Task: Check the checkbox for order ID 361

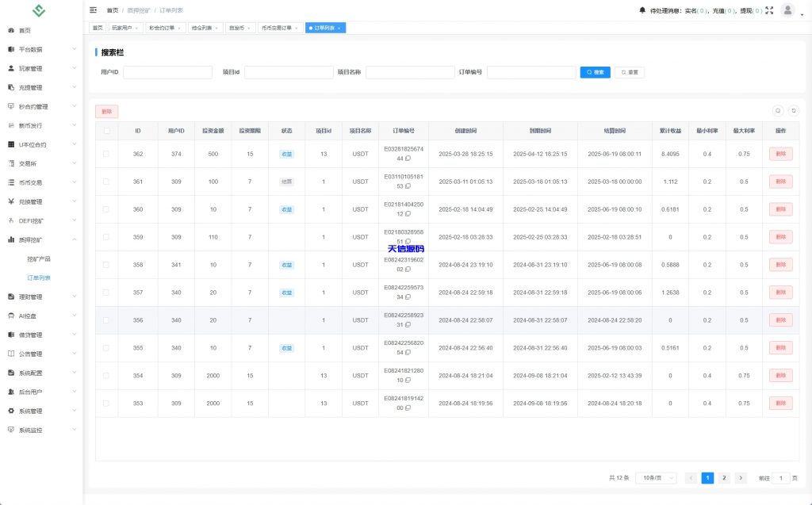Action: (x=106, y=182)
